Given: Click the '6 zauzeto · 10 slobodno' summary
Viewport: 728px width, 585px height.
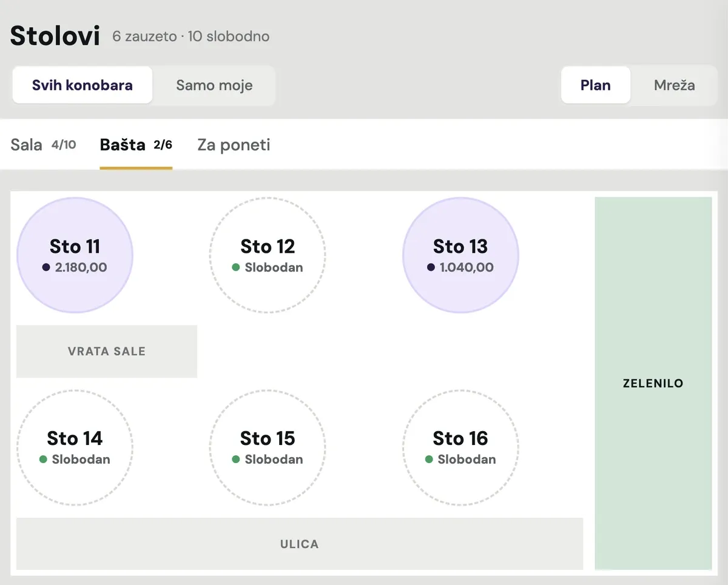Looking at the screenshot, I should (191, 36).
